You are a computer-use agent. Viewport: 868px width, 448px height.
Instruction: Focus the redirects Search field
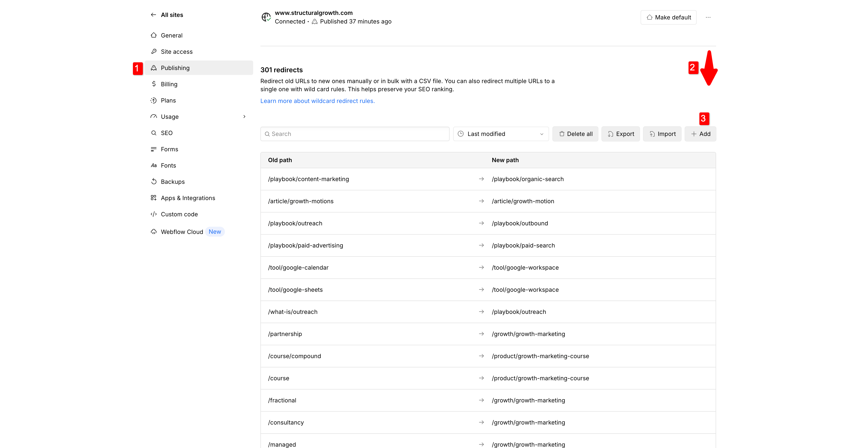(x=355, y=134)
